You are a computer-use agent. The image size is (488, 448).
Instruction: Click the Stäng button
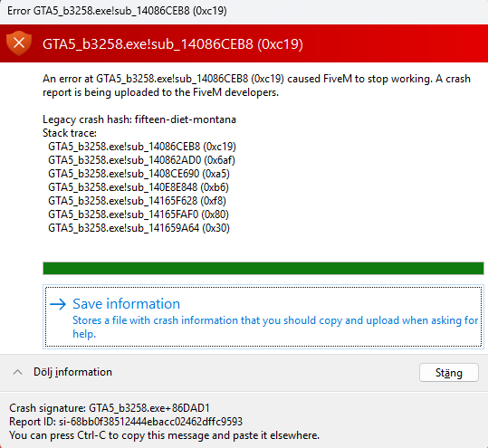(x=448, y=372)
